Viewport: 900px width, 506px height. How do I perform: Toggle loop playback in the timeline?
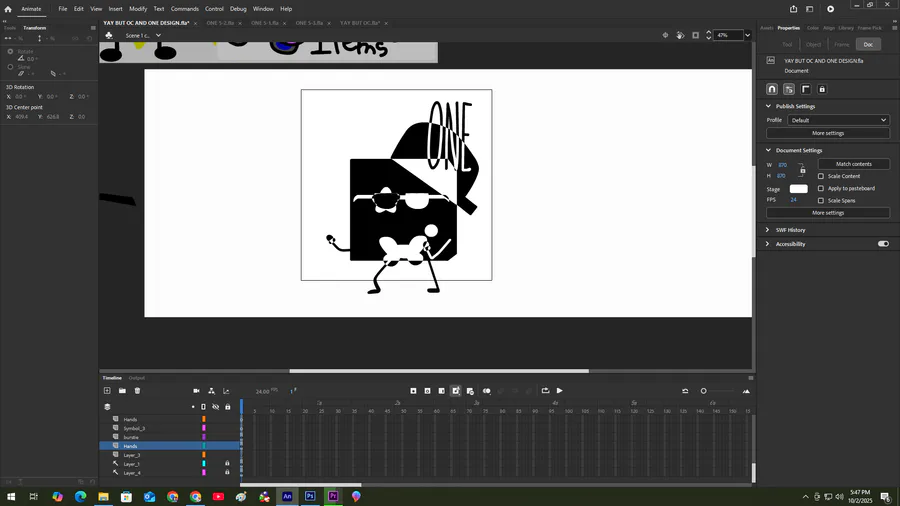coord(545,391)
